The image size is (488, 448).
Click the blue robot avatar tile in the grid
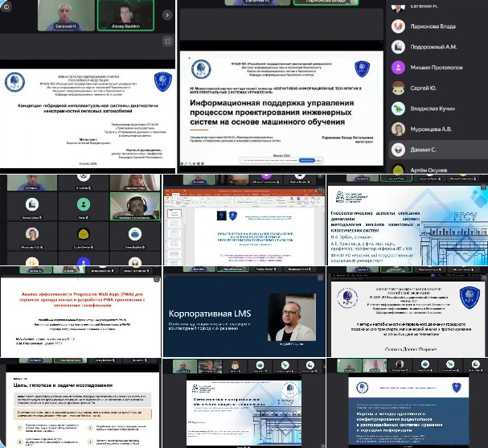(x=135, y=236)
